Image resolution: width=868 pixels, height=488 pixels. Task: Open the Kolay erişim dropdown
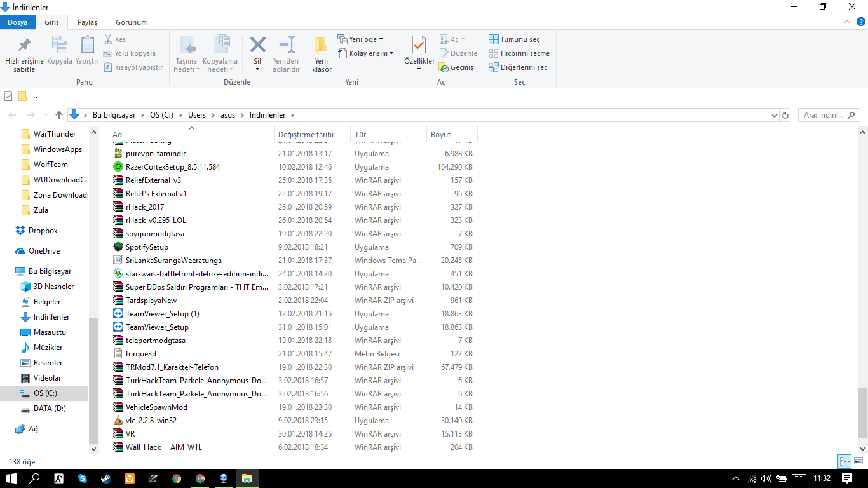coord(365,53)
